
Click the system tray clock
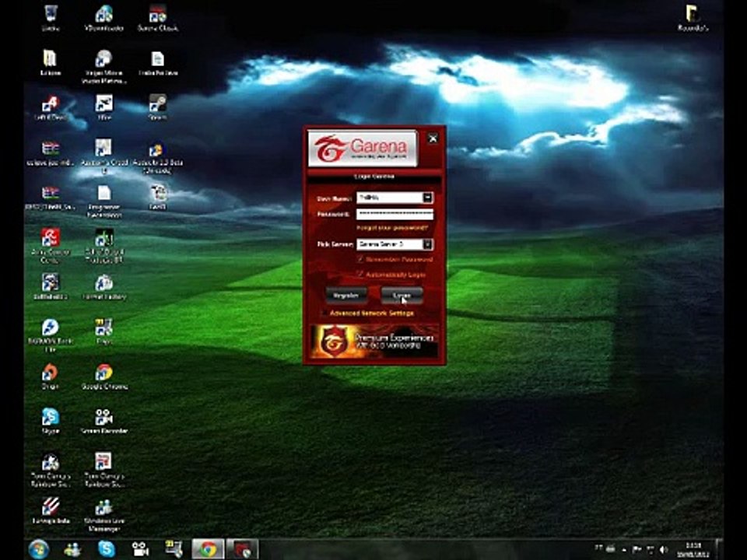pyautogui.click(x=693, y=550)
